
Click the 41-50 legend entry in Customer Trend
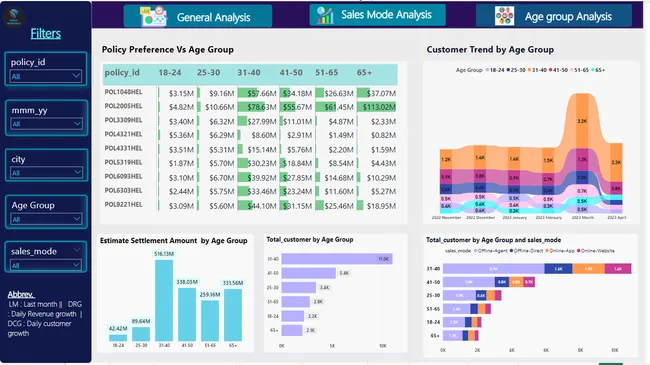click(x=558, y=70)
